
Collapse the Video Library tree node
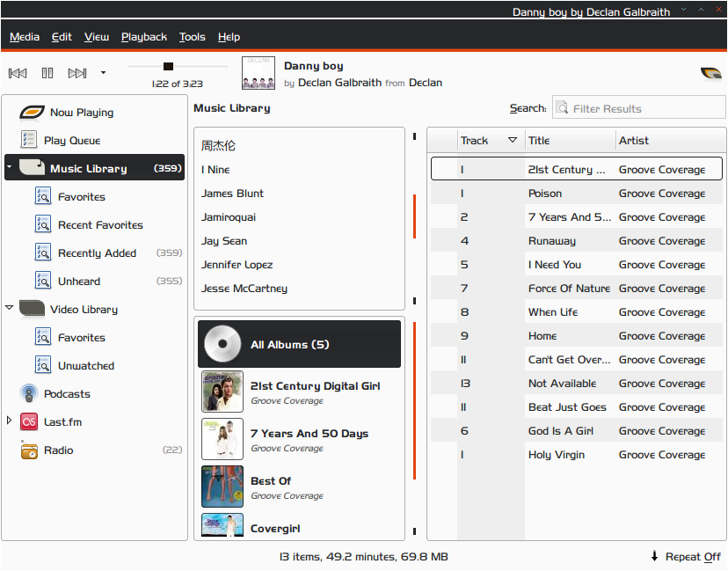point(9,308)
